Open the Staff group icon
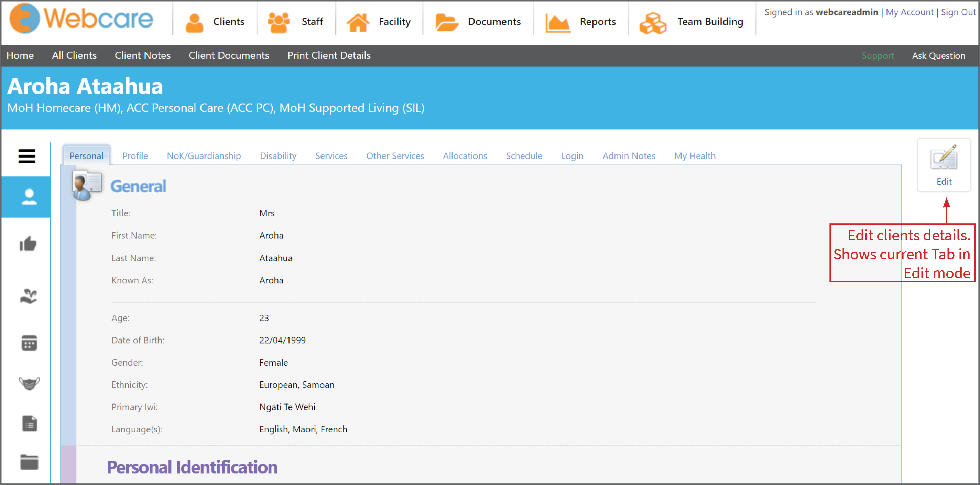The width and height of the screenshot is (980, 485). click(x=279, y=22)
